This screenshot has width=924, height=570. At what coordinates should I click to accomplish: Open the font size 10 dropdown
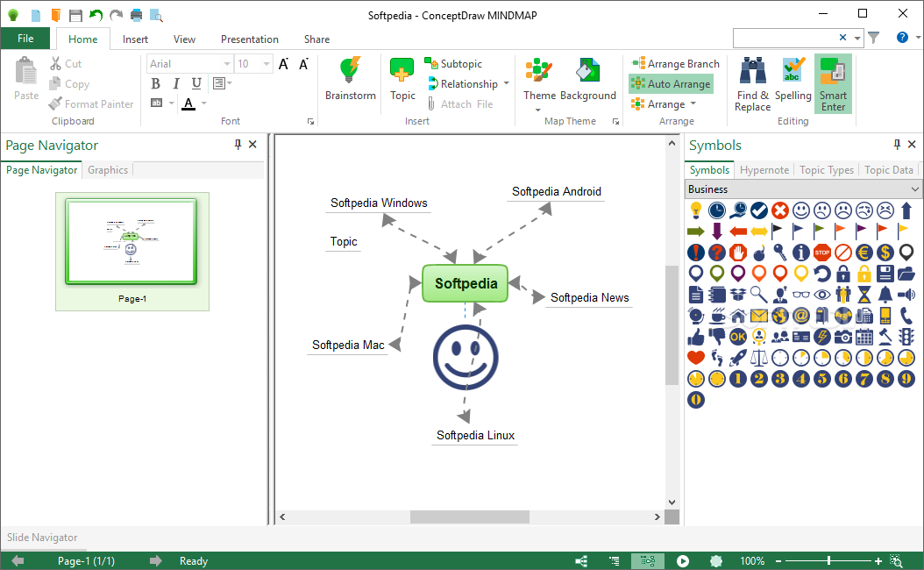click(267, 64)
